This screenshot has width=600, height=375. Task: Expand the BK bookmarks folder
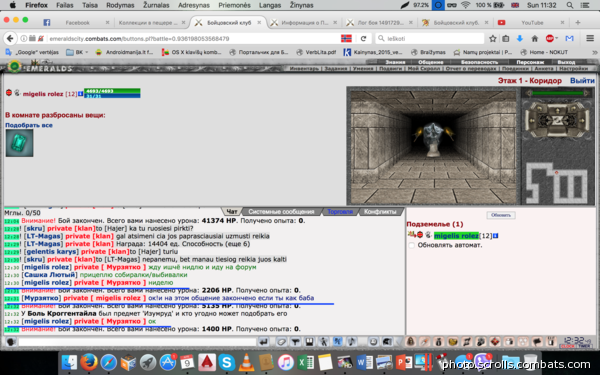click(x=77, y=52)
